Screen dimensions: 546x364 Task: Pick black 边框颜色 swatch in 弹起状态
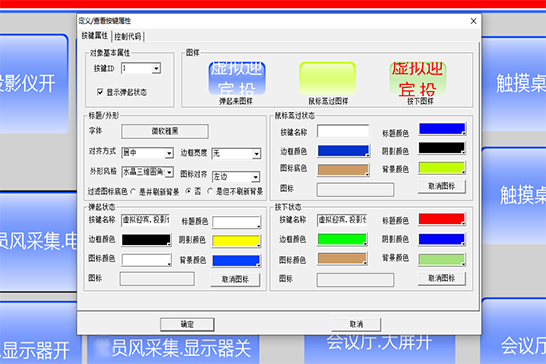(x=146, y=240)
